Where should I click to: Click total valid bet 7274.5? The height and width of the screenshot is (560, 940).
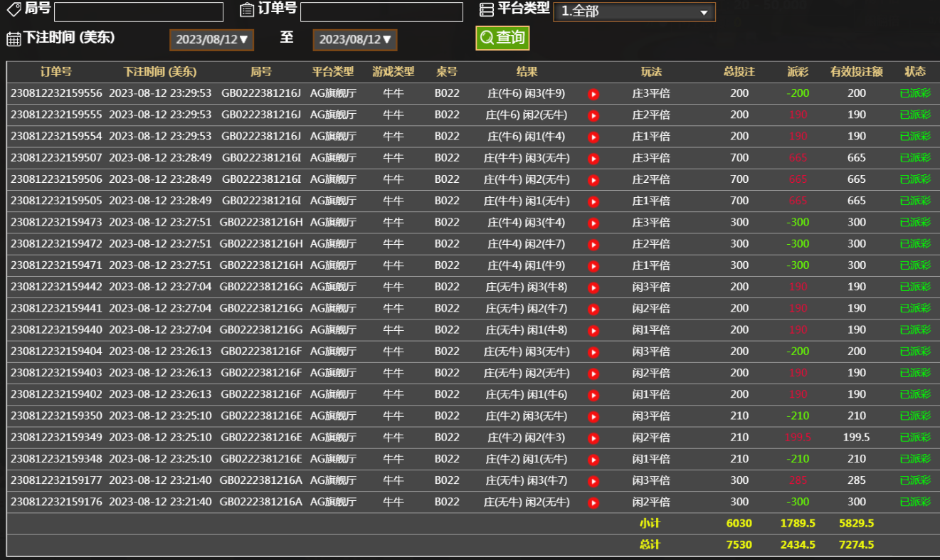coord(856,545)
